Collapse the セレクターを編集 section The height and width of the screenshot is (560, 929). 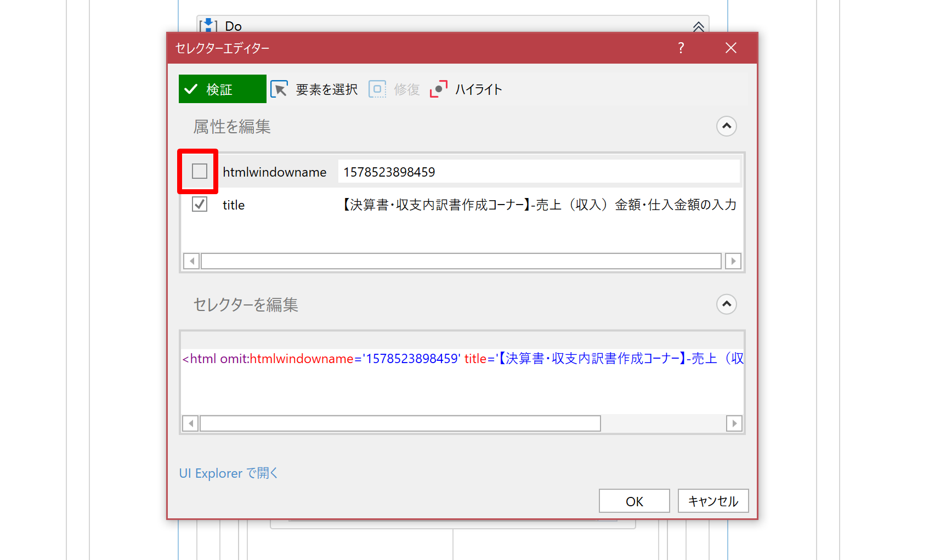tap(726, 304)
